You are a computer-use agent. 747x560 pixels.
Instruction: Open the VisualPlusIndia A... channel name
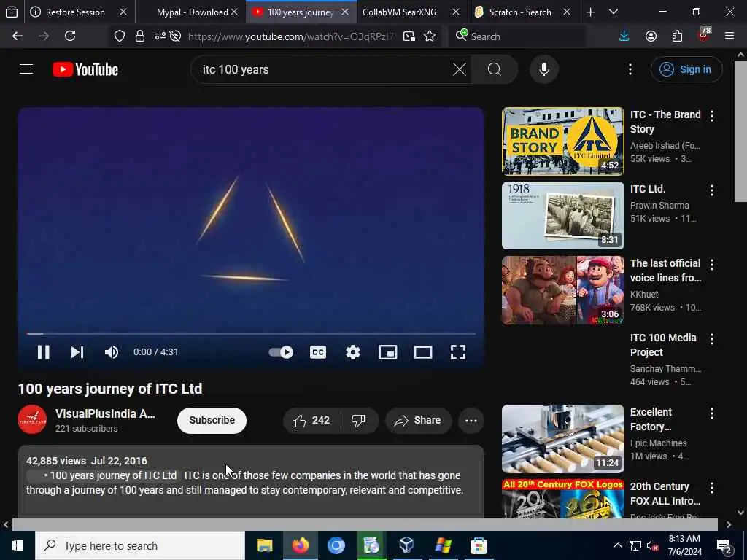point(105,414)
